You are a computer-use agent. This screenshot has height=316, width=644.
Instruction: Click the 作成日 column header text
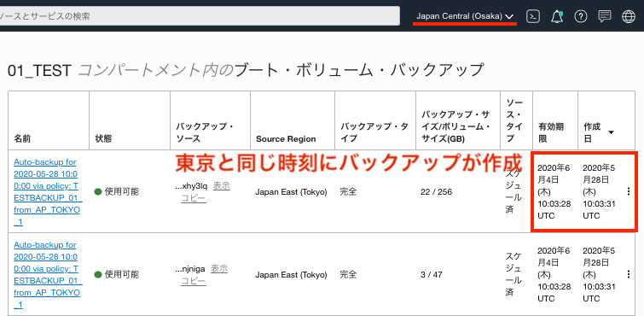pyautogui.click(x=592, y=132)
